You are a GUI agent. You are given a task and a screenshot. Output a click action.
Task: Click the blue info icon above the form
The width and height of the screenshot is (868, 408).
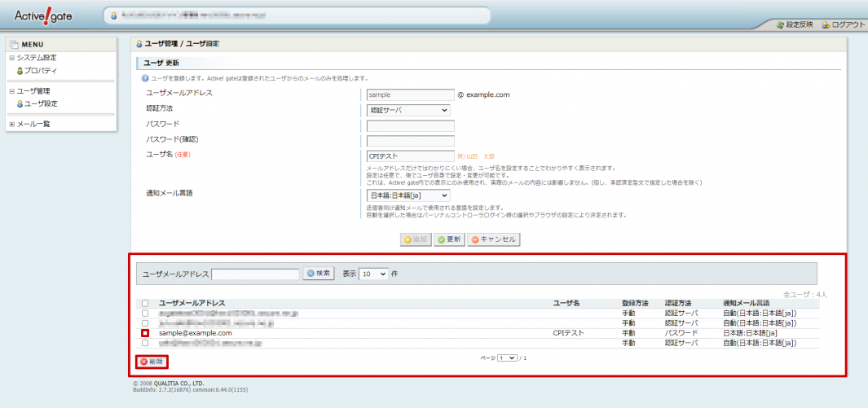coord(144,78)
